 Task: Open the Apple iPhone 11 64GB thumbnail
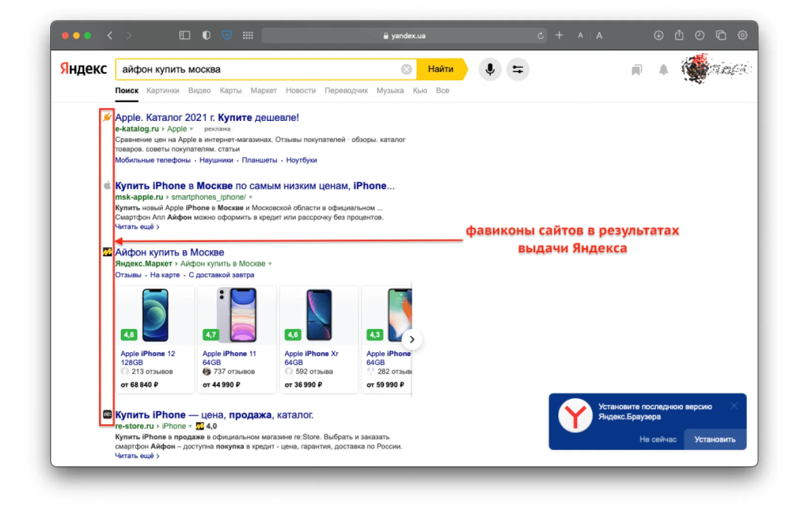(237, 315)
